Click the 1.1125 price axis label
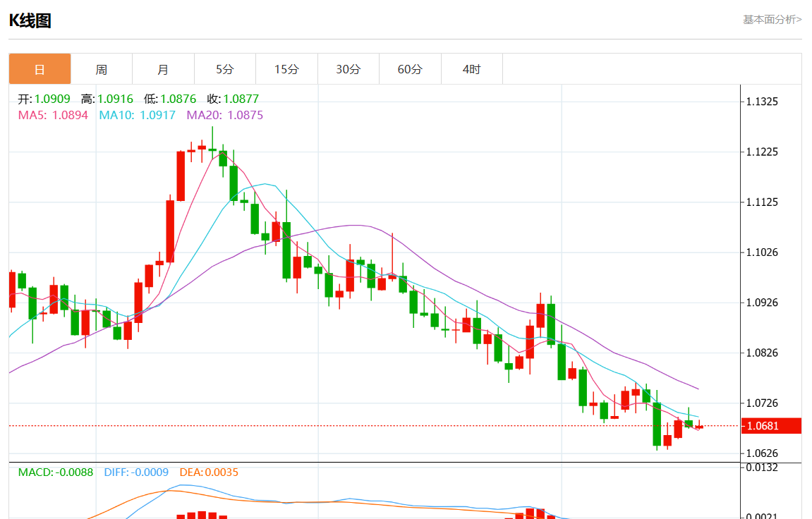The image size is (812, 519). (x=762, y=202)
